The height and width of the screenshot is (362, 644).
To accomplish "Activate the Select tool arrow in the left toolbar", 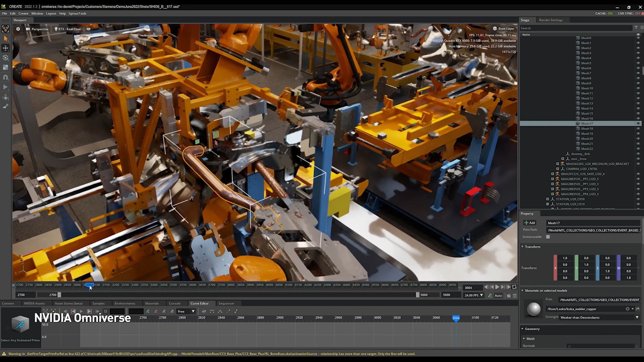I will tap(6, 39).
